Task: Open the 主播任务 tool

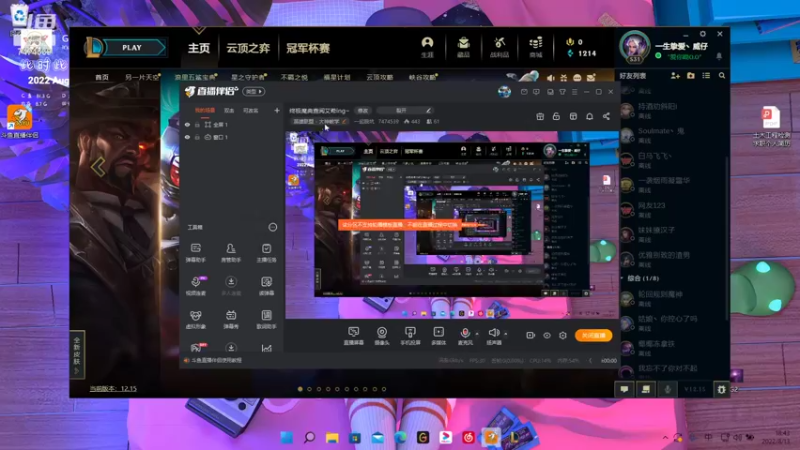Action: (x=266, y=253)
